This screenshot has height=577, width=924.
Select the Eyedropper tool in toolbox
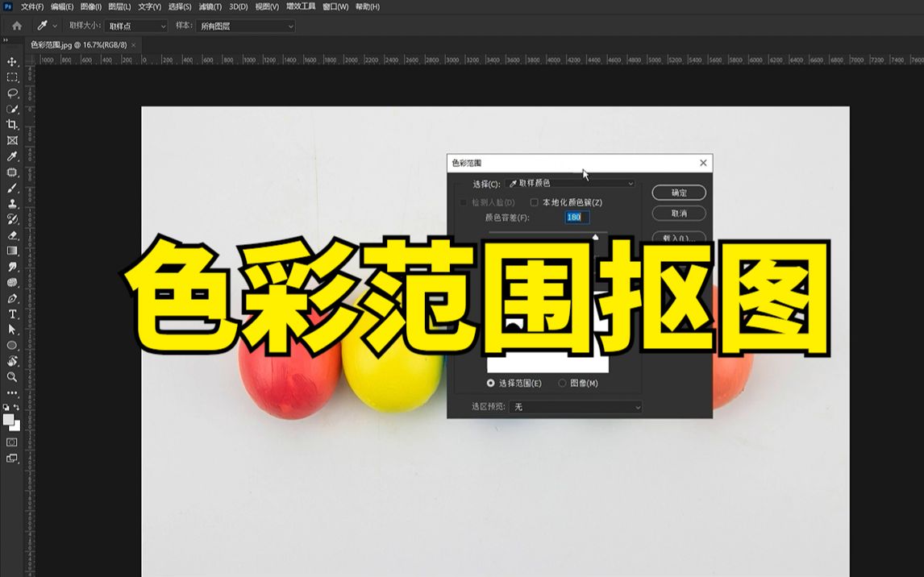(12, 156)
